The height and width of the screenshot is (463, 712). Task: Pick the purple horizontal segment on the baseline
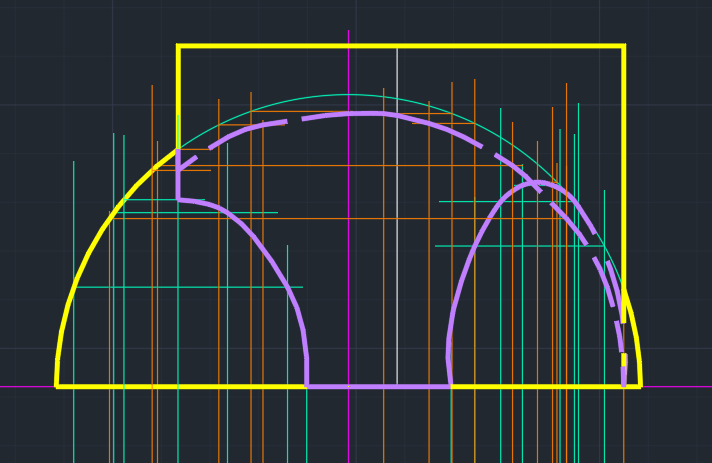tap(378, 386)
